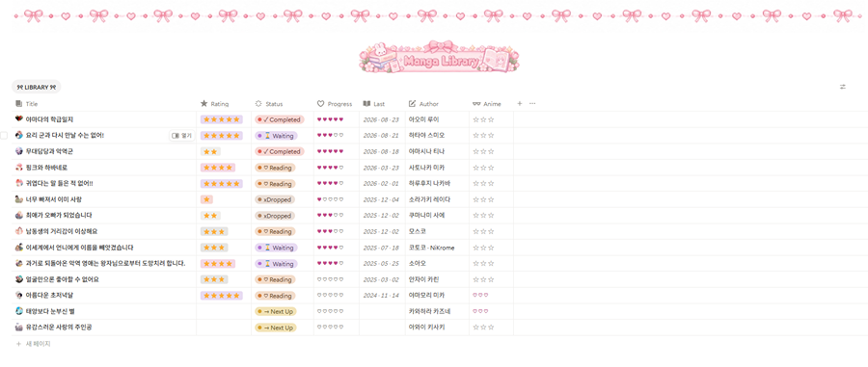Click the empty Rating cell of 유감스러운 사랑의 주인공
This screenshot has height=367, width=868.
(x=224, y=328)
